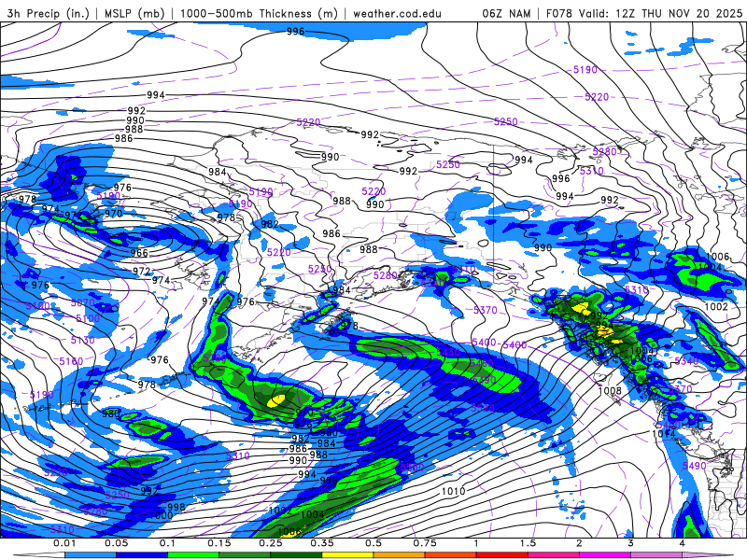The height and width of the screenshot is (560, 747).
Task: Click the '1014' isobar label
Action: click(x=663, y=434)
